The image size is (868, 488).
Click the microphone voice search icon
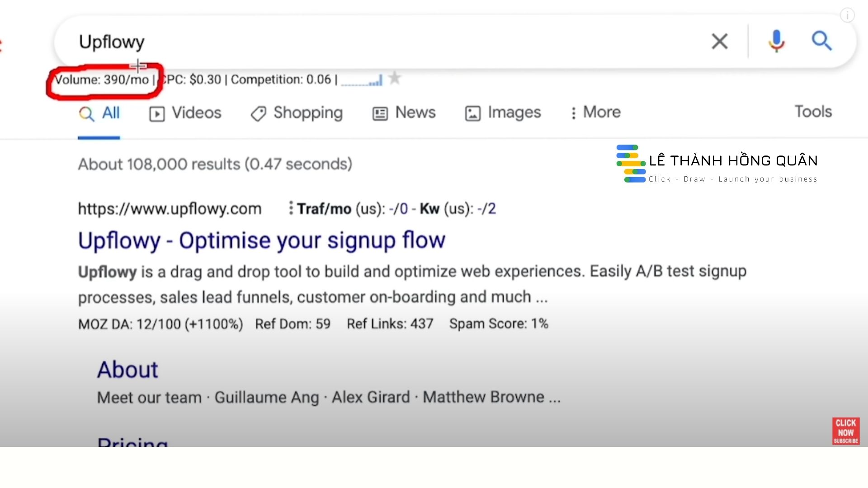pyautogui.click(x=776, y=42)
